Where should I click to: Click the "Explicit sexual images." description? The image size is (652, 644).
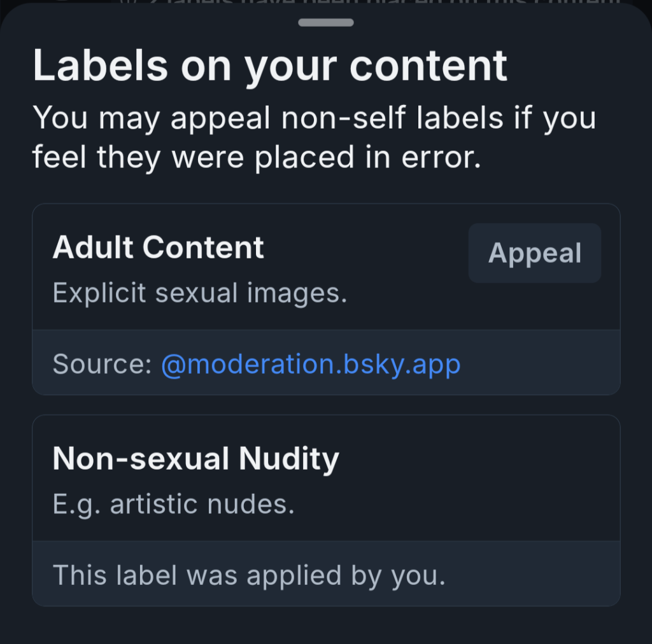pyautogui.click(x=199, y=293)
